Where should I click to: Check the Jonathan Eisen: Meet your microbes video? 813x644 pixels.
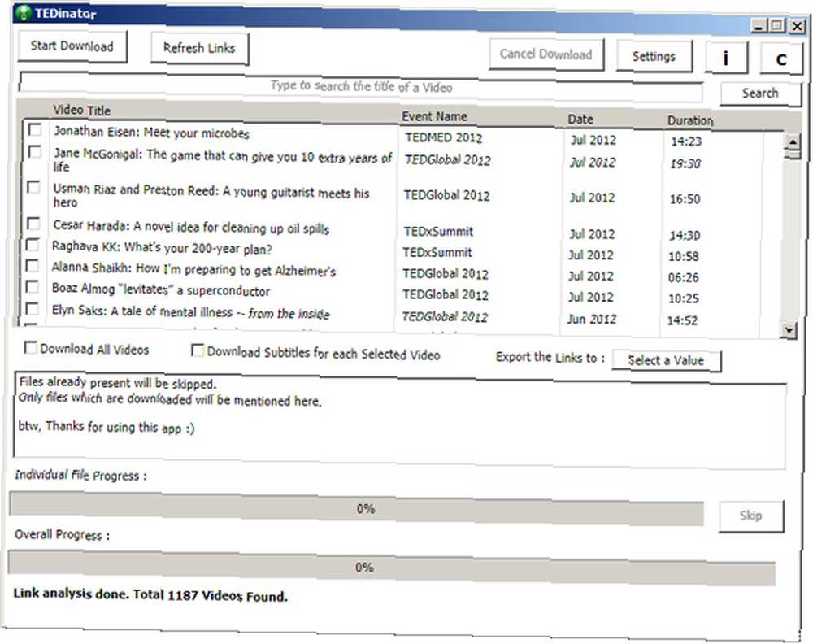(x=35, y=129)
